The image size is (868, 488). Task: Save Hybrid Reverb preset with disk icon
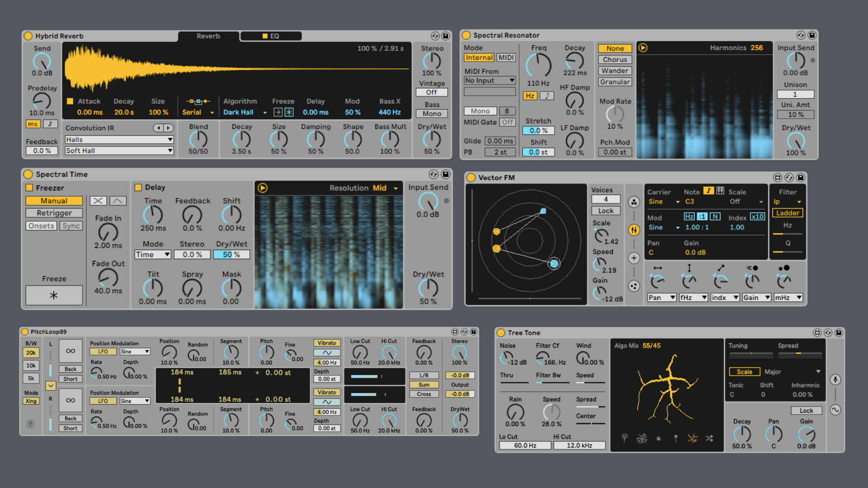[446, 36]
